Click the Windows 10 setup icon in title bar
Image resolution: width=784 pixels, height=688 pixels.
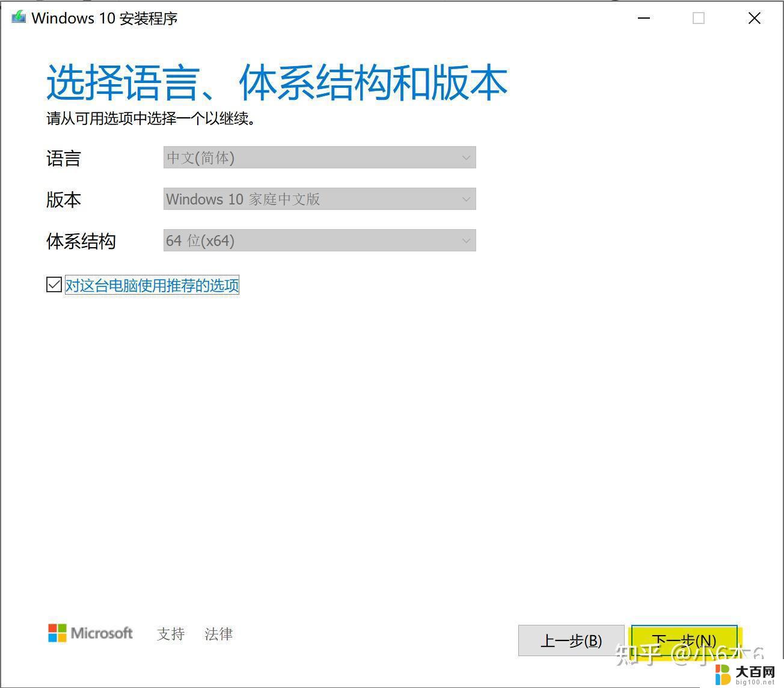[x=19, y=17]
